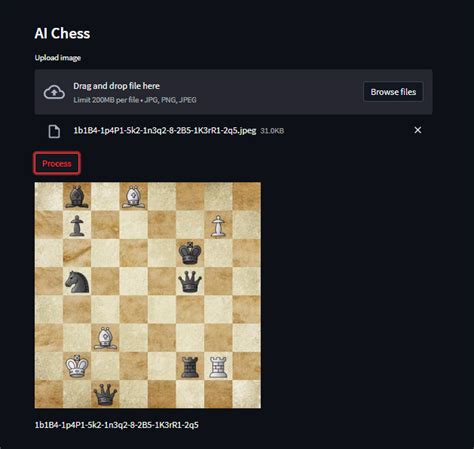Click the FEN result text below the board
Image resolution: width=474 pixels, height=449 pixels.
tap(117, 425)
